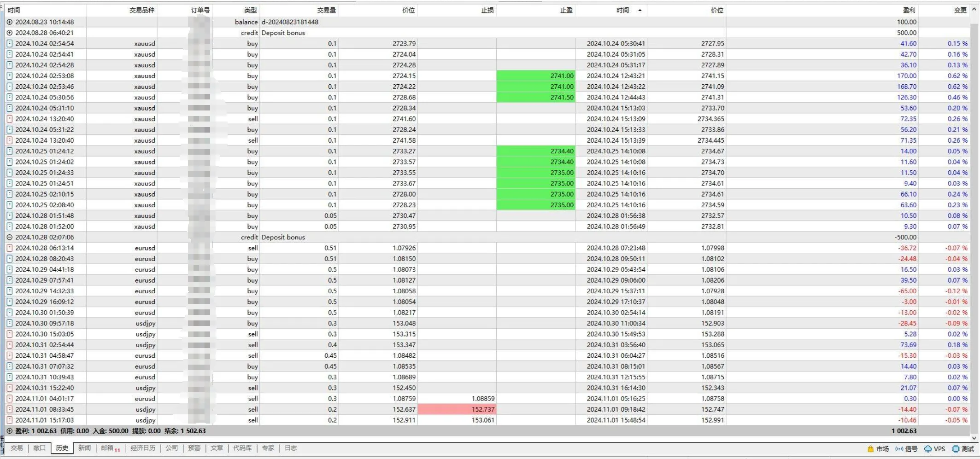Click buy order icon at 2024.10.29 14:32:33
This screenshot has height=459, width=980.
9,291
